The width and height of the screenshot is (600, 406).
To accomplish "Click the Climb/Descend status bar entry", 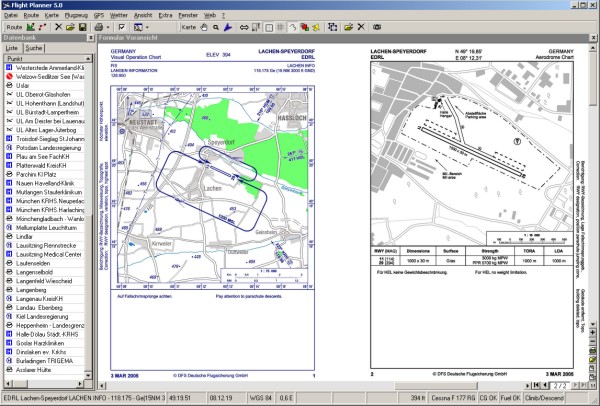I will point(544,398).
